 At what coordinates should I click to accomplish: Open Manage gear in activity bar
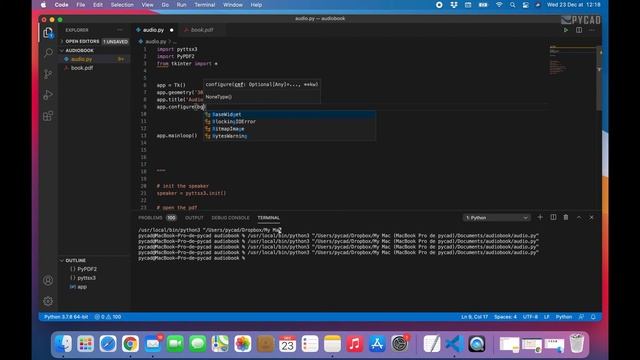coord(48,301)
